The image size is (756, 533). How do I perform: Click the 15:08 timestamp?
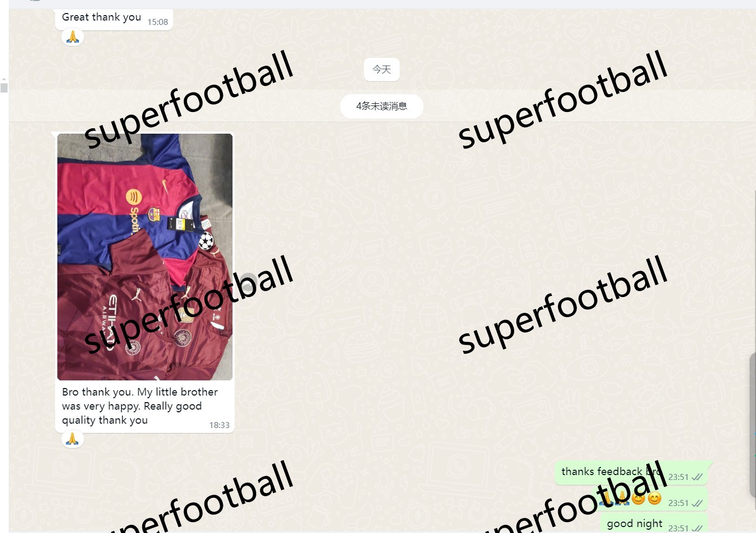pyautogui.click(x=158, y=22)
